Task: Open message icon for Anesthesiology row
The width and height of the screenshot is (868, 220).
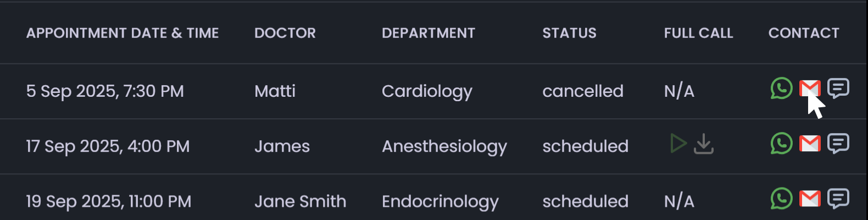Action: click(838, 144)
